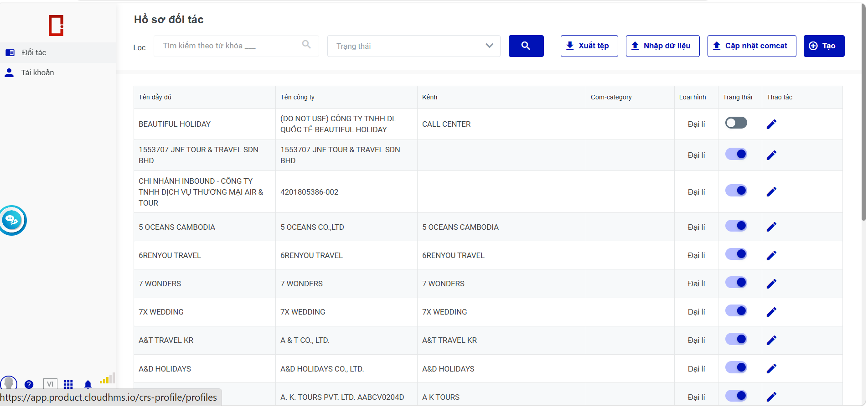Image resolution: width=868 pixels, height=408 pixels.
Task: Toggle status for 1553707 JNE TOUR & TRAVEL
Action: pos(736,154)
